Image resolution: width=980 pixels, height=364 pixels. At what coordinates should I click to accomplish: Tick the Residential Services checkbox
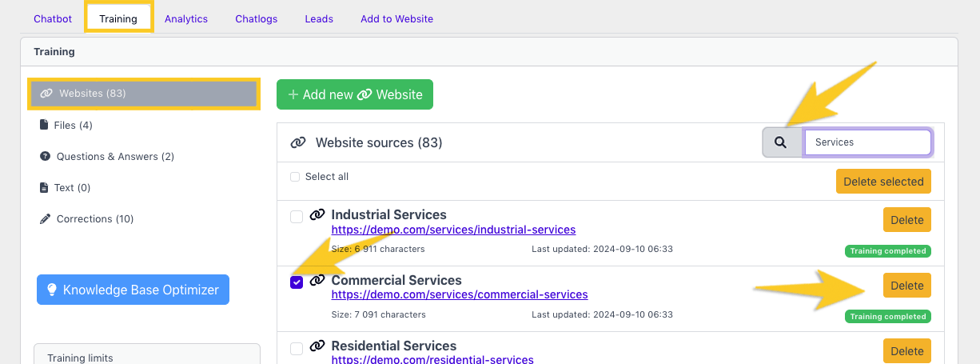coord(297,348)
